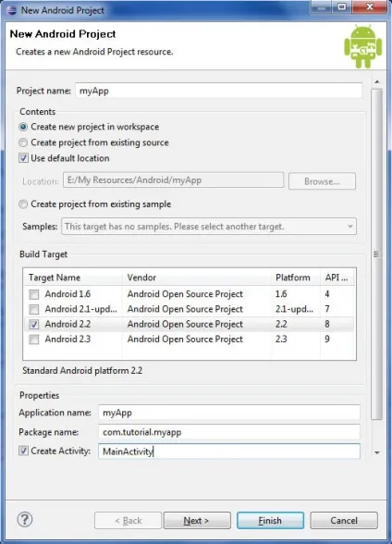Click the Application name field
This screenshot has height=544, width=392.
point(229,413)
